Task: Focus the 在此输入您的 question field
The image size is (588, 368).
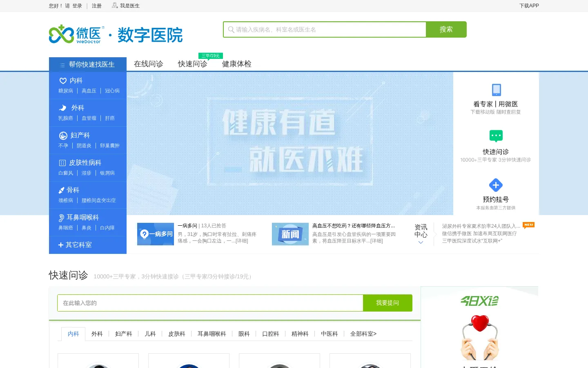Action: tap(210, 303)
